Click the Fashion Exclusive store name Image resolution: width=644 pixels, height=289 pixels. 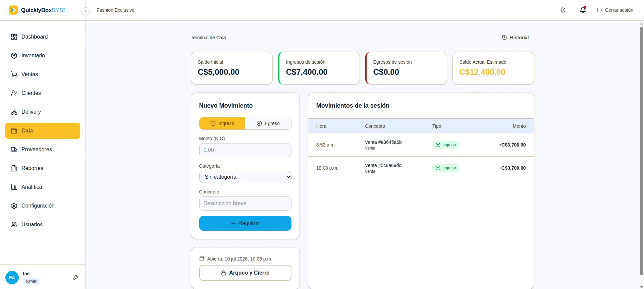pos(115,10)
